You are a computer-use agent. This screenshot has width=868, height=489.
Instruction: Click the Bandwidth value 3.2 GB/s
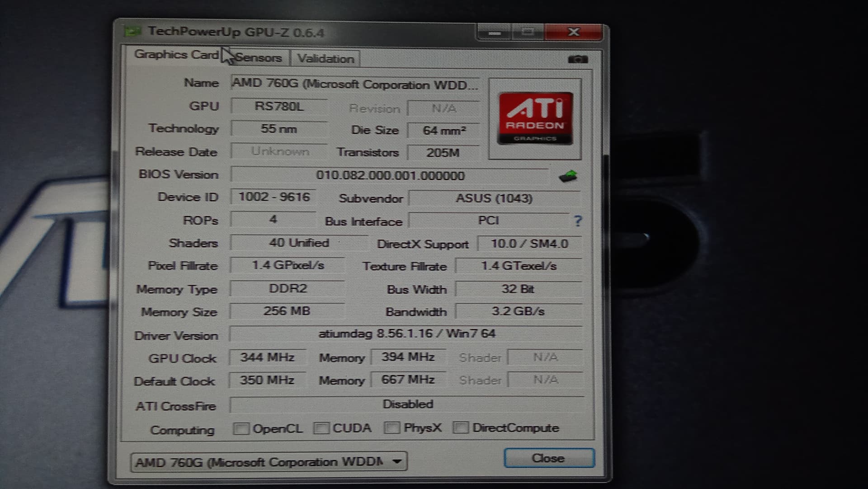pyautogui.click(x=519, y=311)
